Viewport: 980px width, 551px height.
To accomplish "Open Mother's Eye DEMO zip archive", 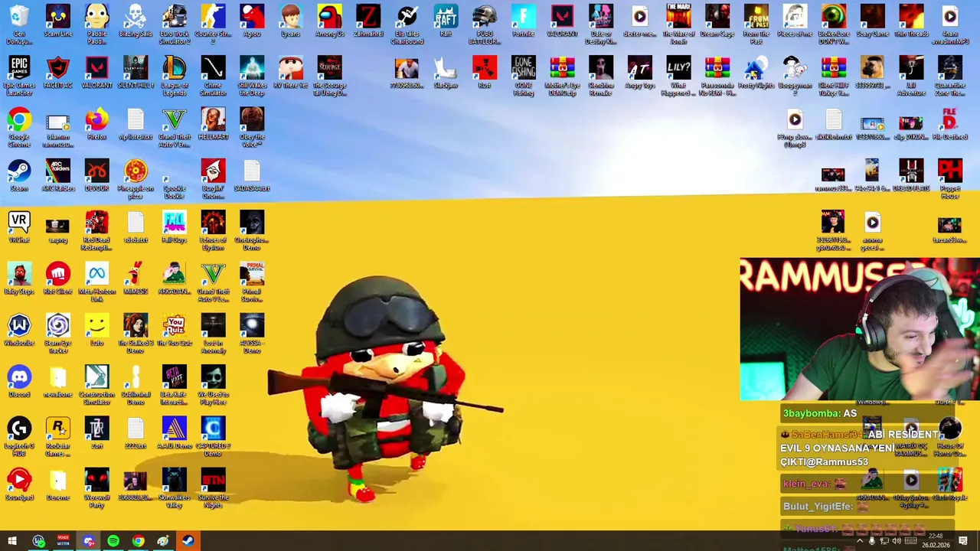I will pyautogui.click(x=562, y=76).
